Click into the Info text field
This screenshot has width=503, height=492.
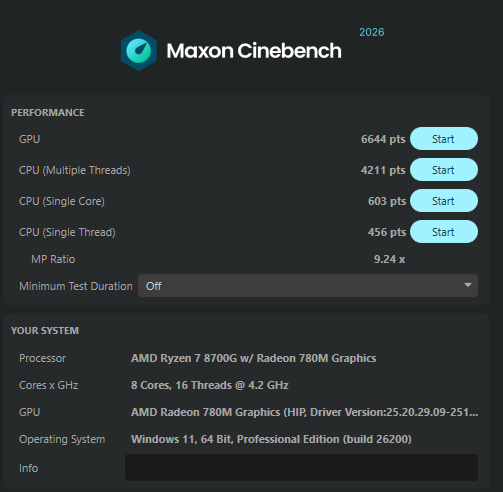301,467
